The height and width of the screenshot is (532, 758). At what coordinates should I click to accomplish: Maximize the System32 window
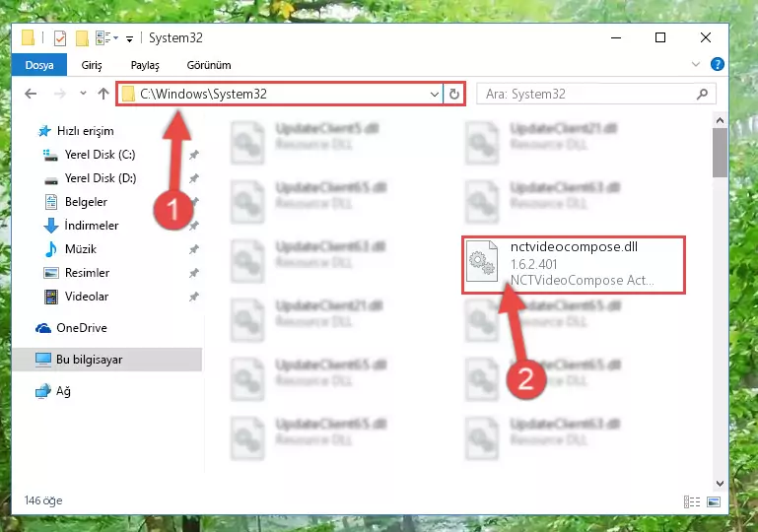click(x=660, y=37)
